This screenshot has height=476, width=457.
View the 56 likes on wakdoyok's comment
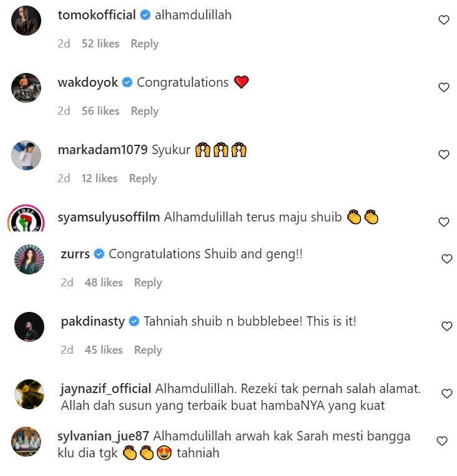(x=100, y=111)
